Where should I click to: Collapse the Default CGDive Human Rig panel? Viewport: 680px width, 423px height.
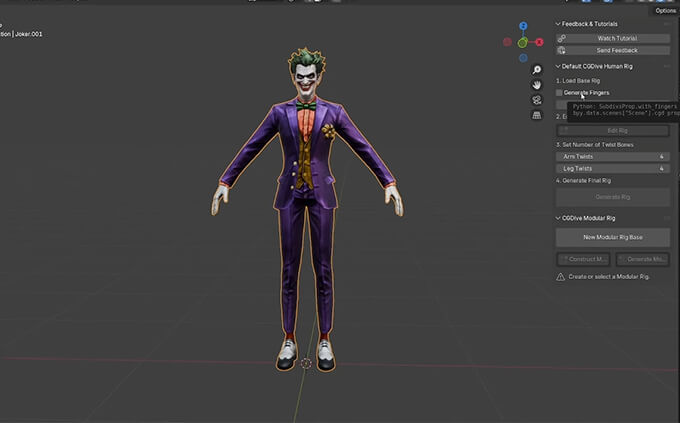tap(558, 66)
